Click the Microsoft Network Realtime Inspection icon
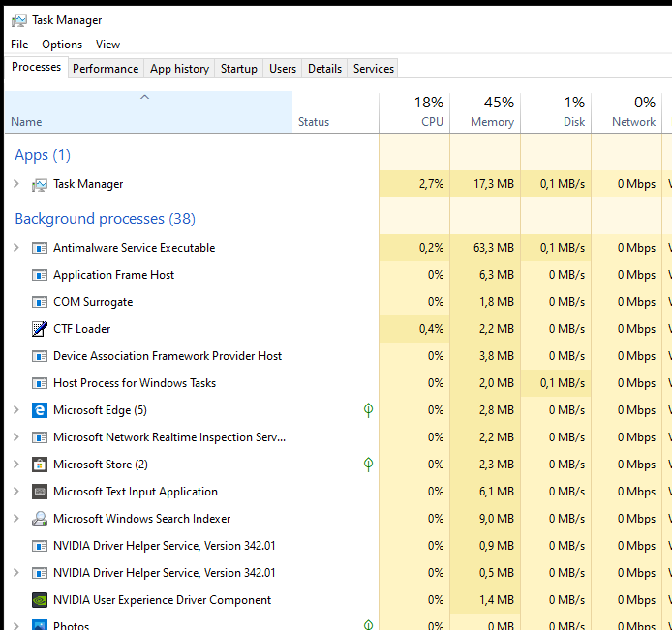The height and width of the screenshot is (630, 672). click(40, 437)
